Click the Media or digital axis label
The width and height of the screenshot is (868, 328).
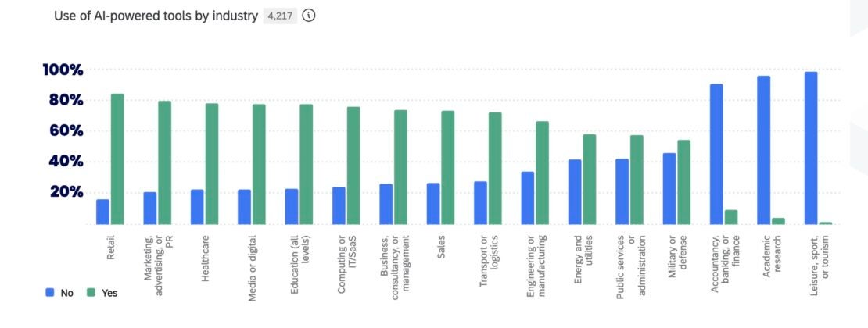250,262
